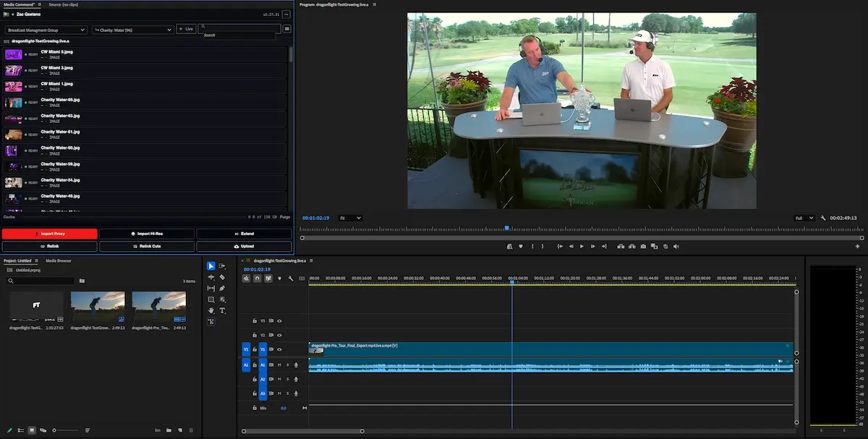This screenshot has height=439, width=868.
Task: Open the Full playback resolution dropdown
Action: tap(804, 218)
